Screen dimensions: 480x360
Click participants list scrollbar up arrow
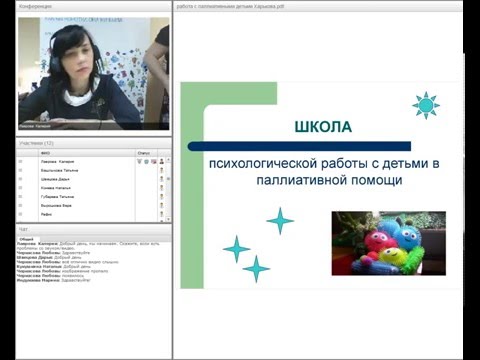tap(168, 160)
